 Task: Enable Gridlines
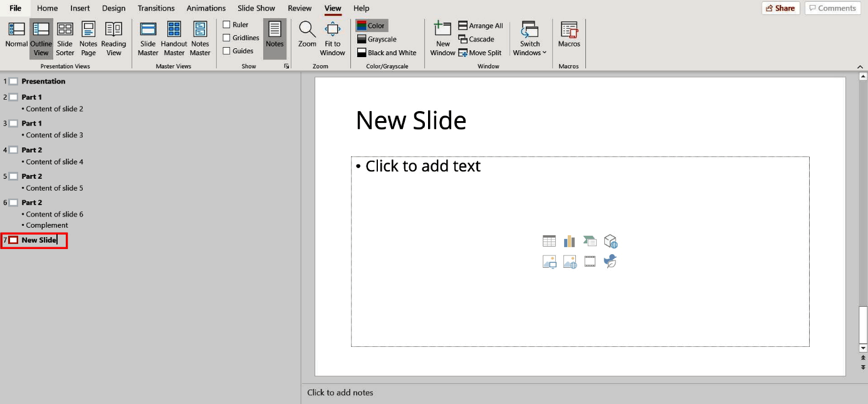[x=226, y=37]
